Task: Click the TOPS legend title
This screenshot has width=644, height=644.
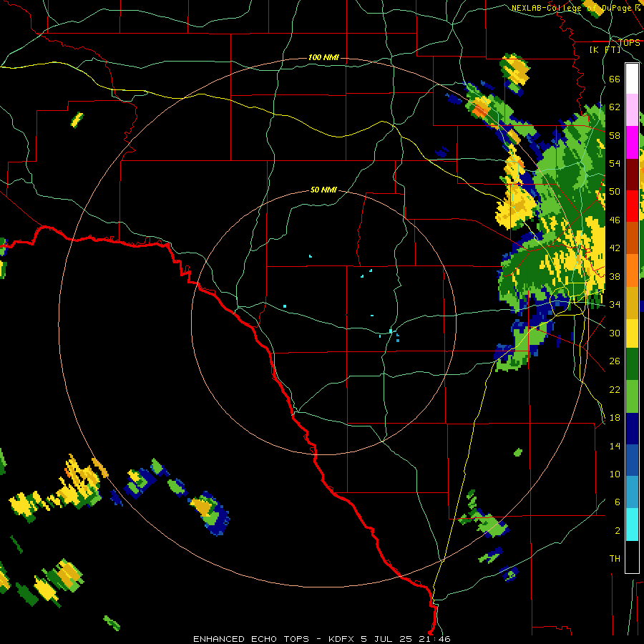Action: (629, 42)
